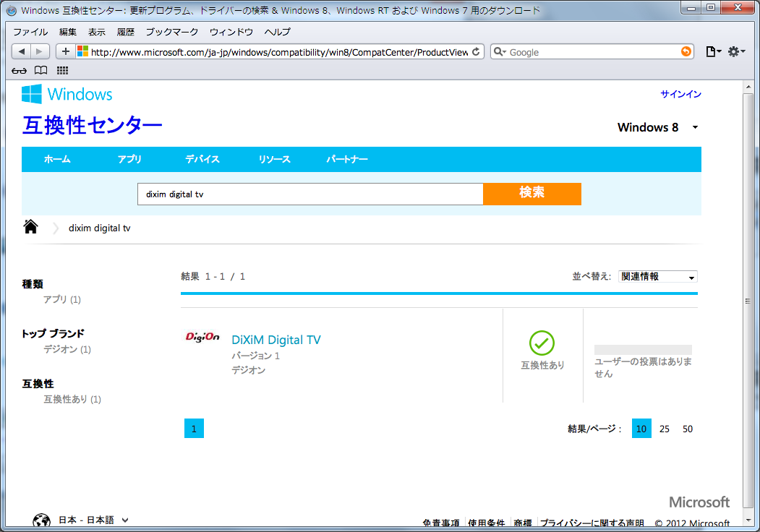This screenshot has height=532, width=760.
Task: Click the orange 検索 button
Action: (532, 194)
